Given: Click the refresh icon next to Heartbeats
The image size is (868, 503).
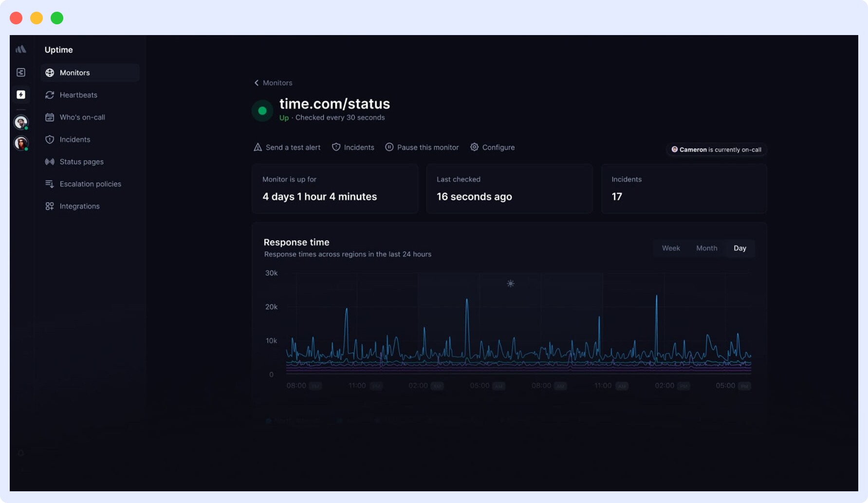Looking at the screenshot, I should (50, 95).
